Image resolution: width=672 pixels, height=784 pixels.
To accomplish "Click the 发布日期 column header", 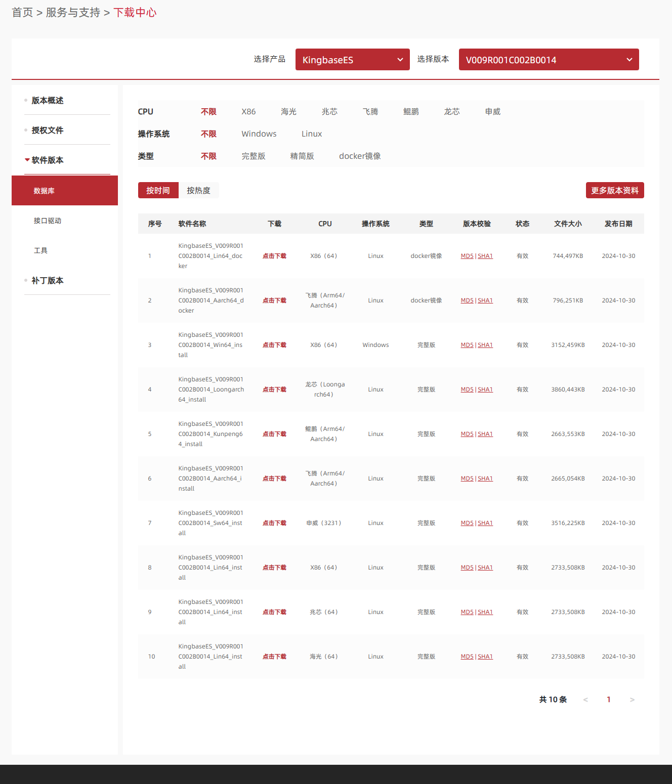I will 618,224.
